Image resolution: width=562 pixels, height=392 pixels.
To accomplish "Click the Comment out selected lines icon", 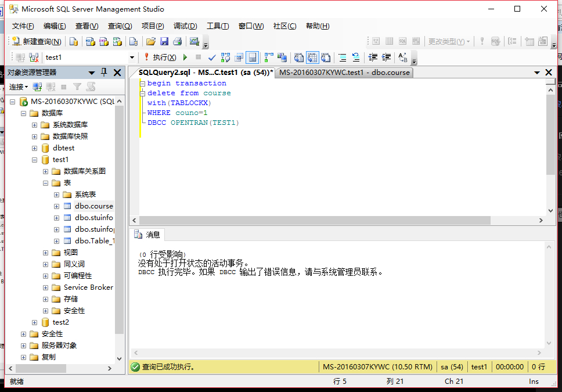I will (343, 57).
